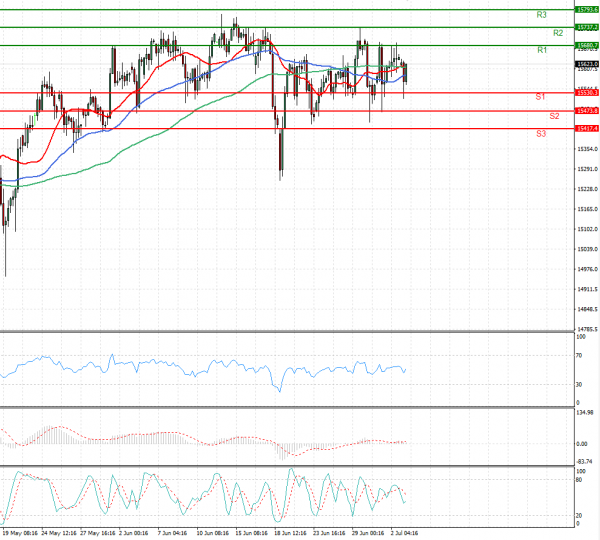This screenshot has width=600, height=540.
Task: Click the stochastic panel's 20 level label
Action: tap(579, 516)
